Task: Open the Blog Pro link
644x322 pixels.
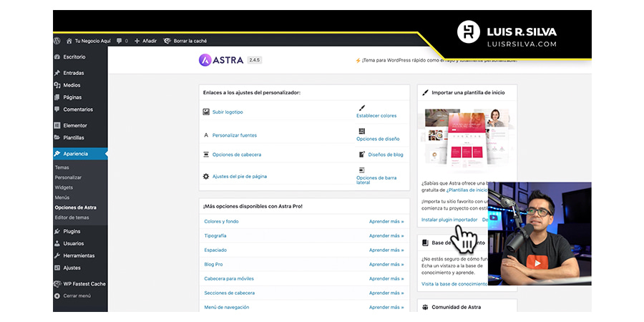Action: coord(213,265)
